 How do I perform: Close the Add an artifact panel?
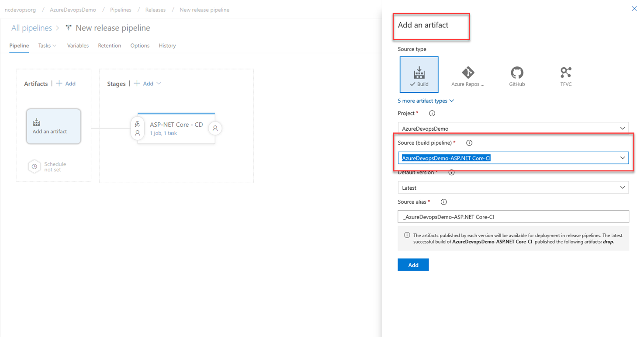[x=634, y=9]
